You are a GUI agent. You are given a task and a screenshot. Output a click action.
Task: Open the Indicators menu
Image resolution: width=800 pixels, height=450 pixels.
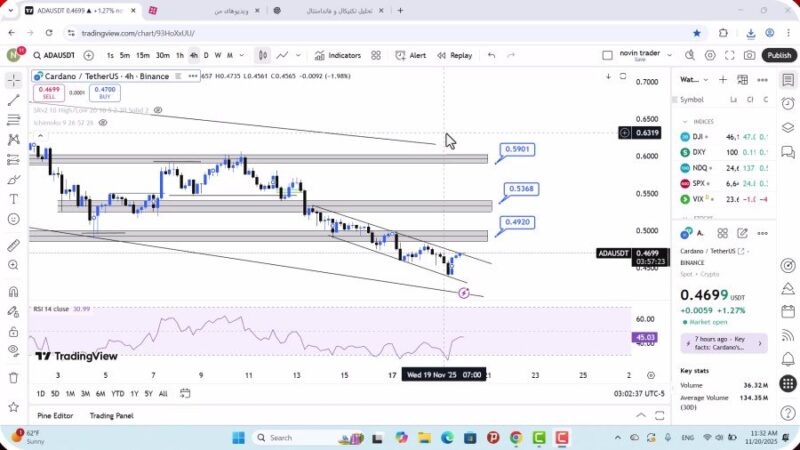[337, 56]
